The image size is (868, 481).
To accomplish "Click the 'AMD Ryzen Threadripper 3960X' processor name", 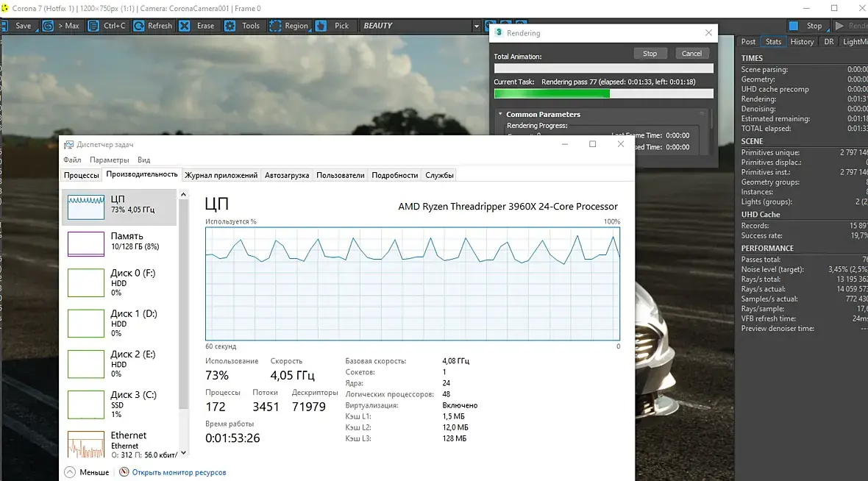I will point(508,207).
